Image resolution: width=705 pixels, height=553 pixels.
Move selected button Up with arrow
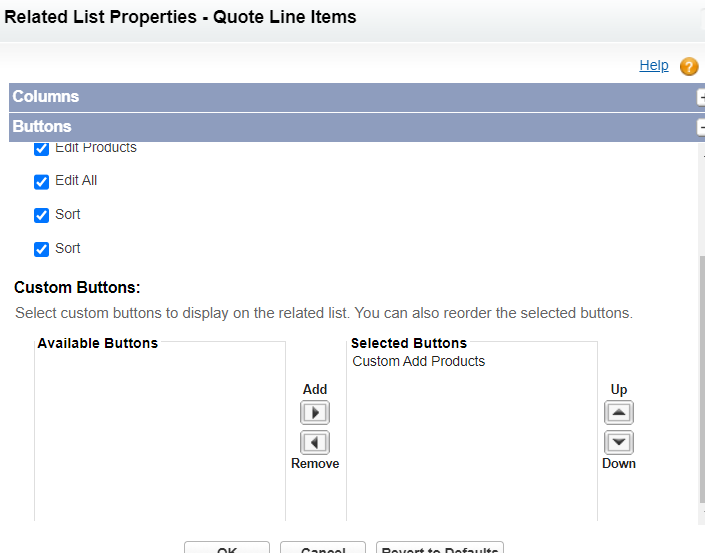619,413
